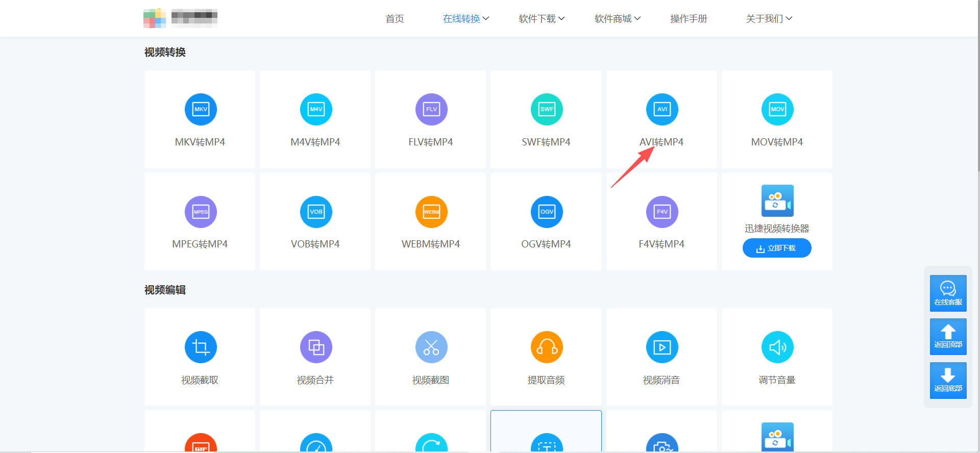Open the 操作手册 manual page
This screenshot has height=453, width=980.
pos(689,19)
